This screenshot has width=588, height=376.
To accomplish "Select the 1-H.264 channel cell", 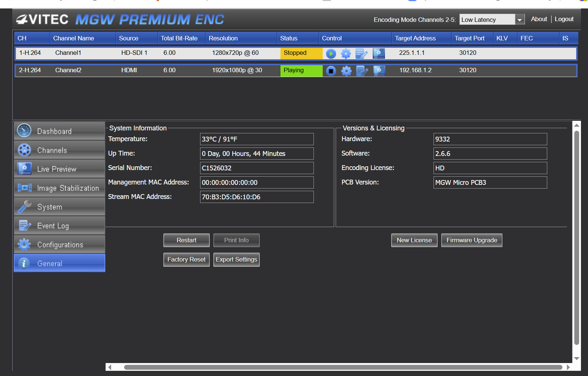I will [x=30, y=53].
